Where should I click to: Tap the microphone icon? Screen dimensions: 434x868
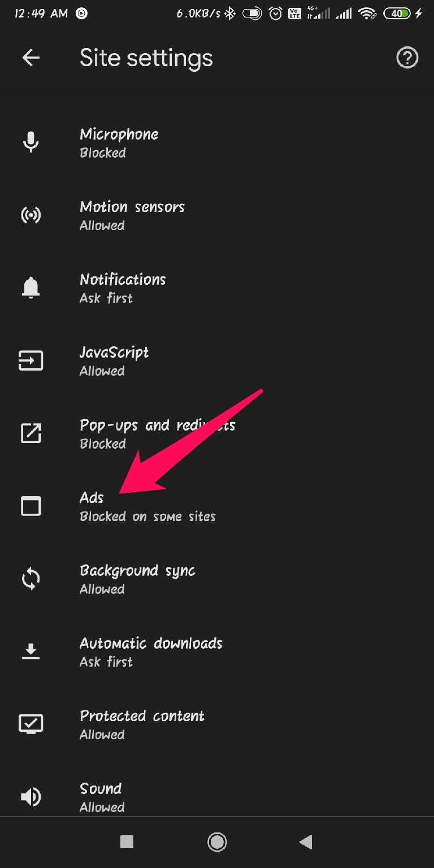click(31, 142)
